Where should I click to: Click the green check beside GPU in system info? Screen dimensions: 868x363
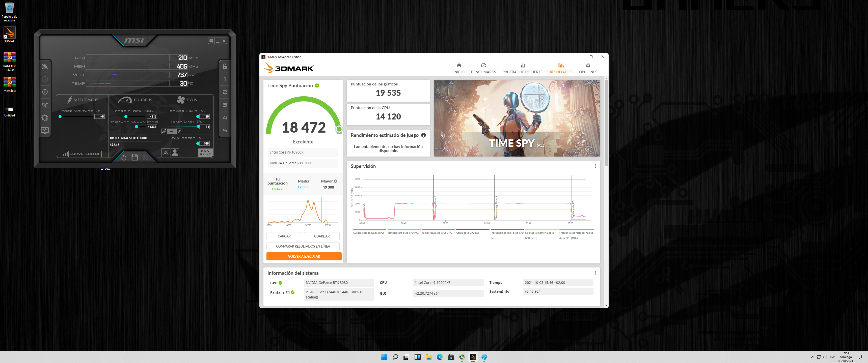pyautogui.click(x=280, y=283)
